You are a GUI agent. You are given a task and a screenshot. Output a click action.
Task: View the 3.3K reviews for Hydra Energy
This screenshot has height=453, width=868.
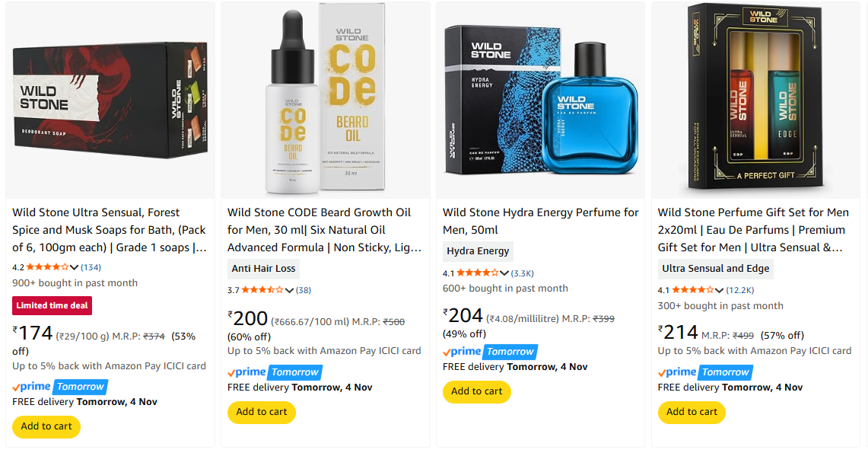(523, 273)
